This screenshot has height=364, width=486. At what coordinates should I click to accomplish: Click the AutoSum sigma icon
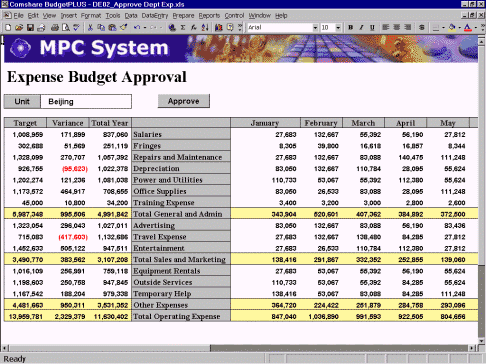point(183,28)
